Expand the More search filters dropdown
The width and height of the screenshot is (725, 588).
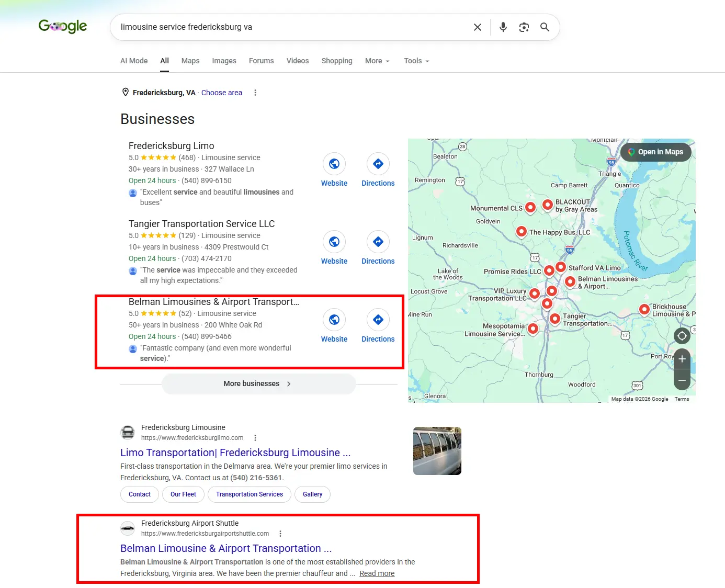(x=377, y=61)
